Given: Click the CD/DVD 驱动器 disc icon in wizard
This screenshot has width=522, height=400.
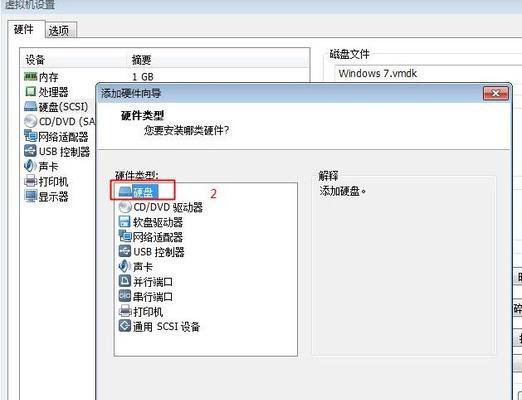Looking at the screenshot, I should (x=125, y=207).
